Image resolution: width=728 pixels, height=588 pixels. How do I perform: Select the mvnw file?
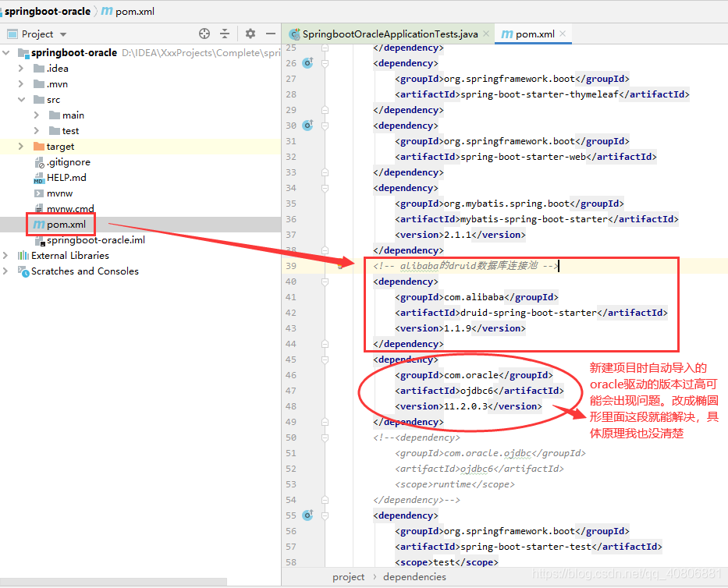[x=59, y=193]
